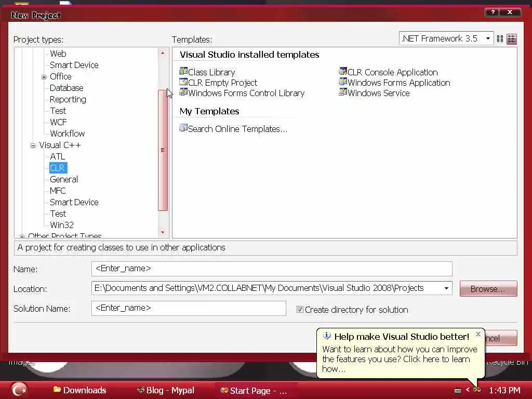Click the Search Online Templates icon
Screen dimensions: 532x399
click(183, 128)
